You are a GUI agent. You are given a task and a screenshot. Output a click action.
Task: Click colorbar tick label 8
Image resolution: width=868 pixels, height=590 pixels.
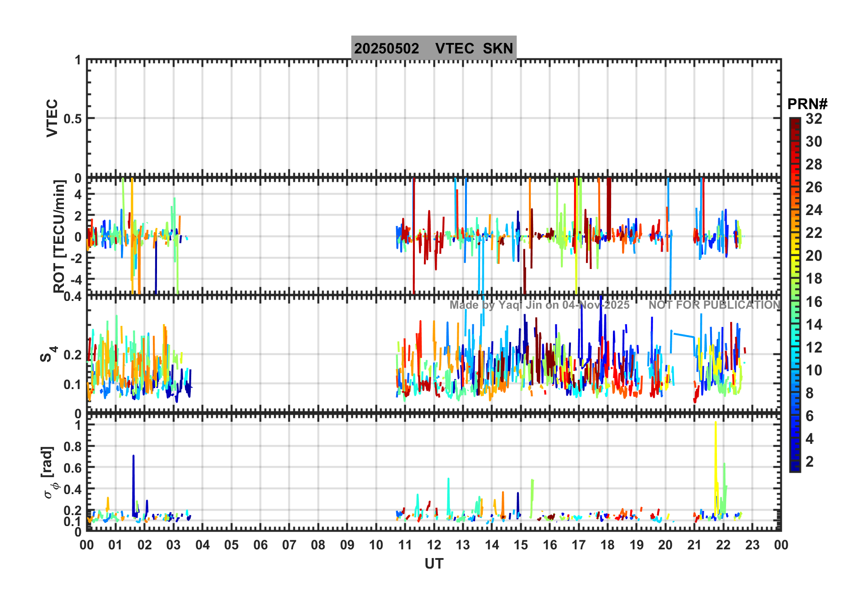click(810, 393)
